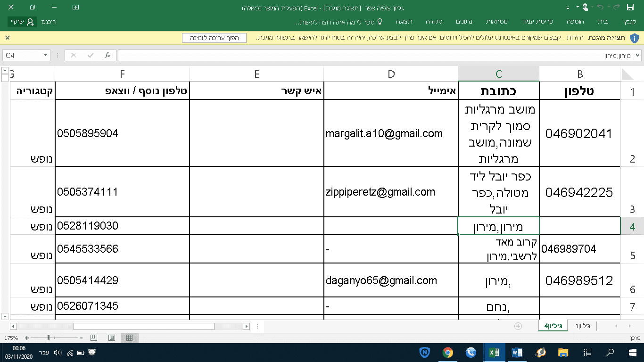Screen dimensions: 644x362
Task: Open File Explorer from the taskbar
Action: [563, 353]
